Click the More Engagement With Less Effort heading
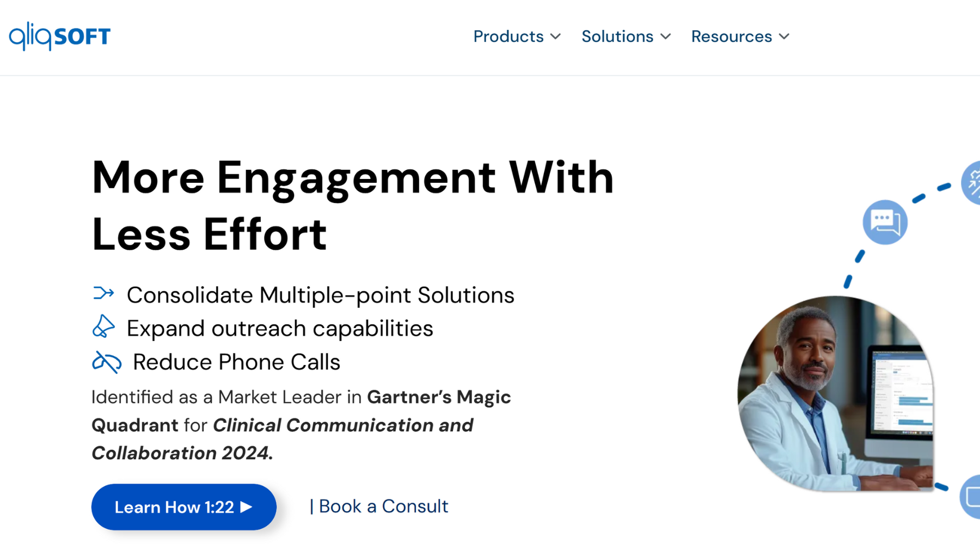The image size is (980, 544). [x=353, y=206]
